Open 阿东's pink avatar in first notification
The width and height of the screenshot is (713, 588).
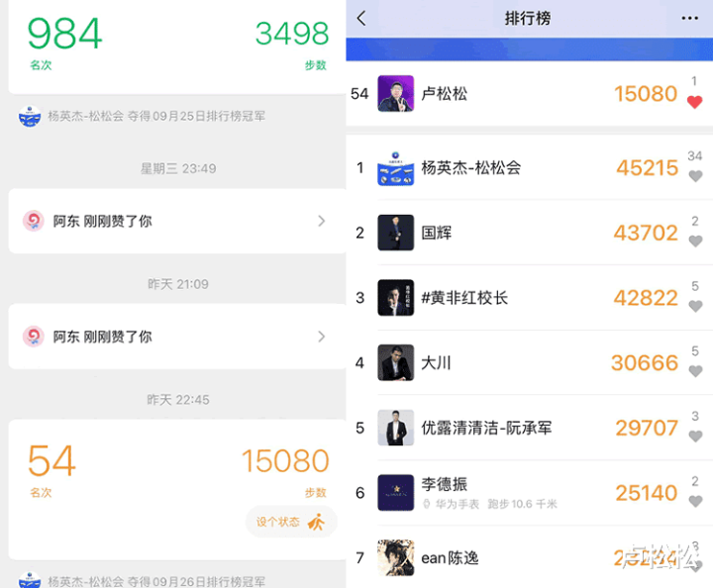(34, 222)
